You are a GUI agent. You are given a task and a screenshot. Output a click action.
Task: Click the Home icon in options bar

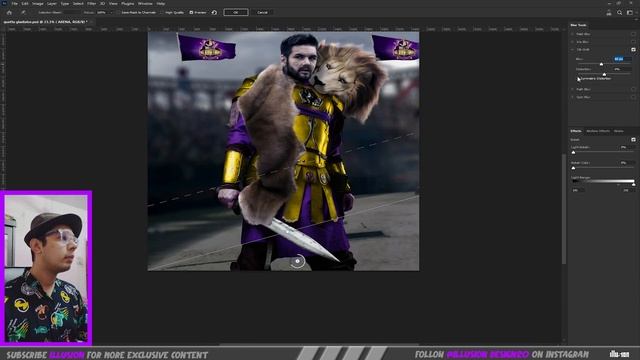(9, 13)
